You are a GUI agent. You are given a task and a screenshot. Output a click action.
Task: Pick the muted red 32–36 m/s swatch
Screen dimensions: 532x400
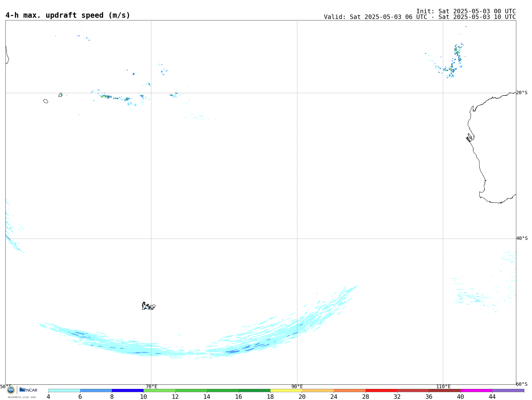pos(413,390)
